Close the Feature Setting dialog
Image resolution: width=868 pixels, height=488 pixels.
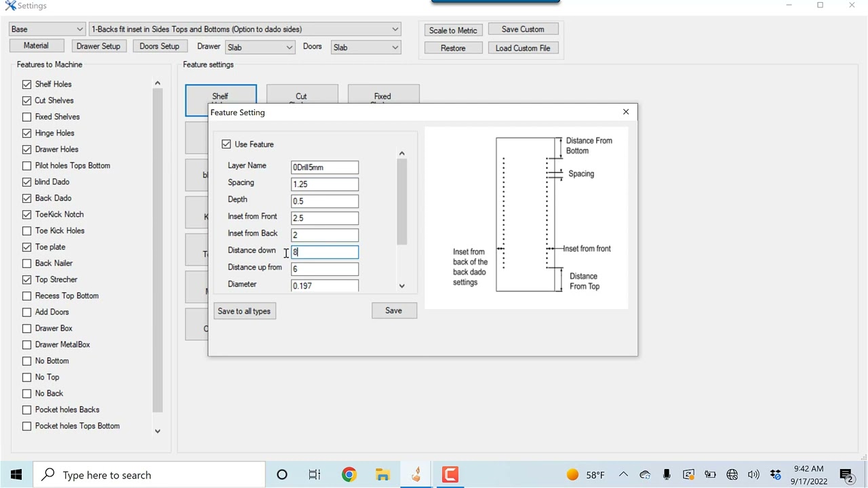(x=626, y=112)
